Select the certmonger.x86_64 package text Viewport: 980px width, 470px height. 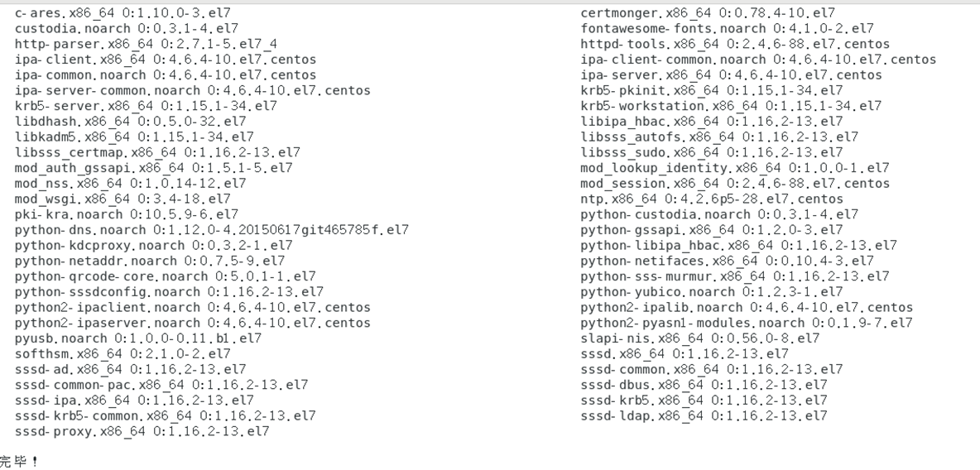708,13
